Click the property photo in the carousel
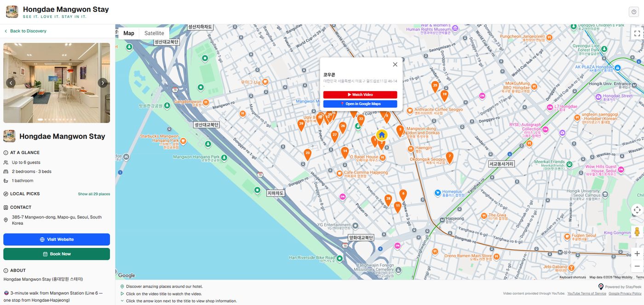This screenshot has width=644, height=305. 57,83
